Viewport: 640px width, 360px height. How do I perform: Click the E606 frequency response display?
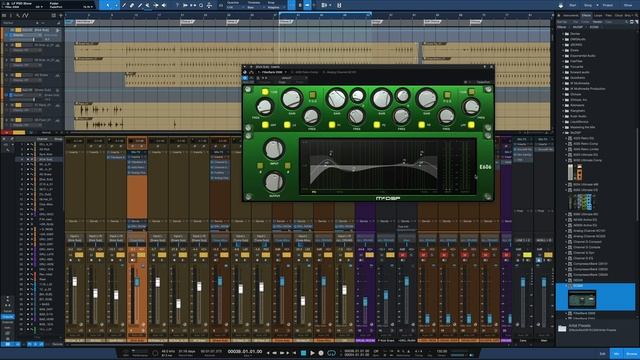[388, 166]
